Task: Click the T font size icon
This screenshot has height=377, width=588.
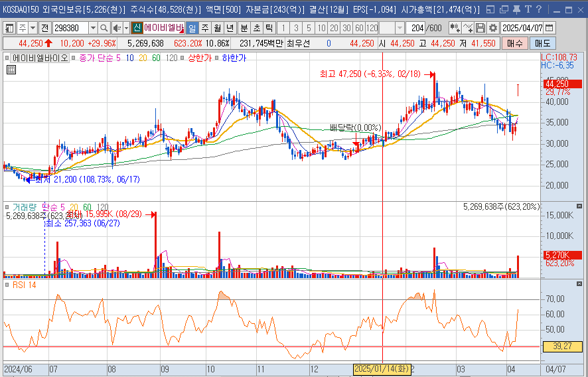Action: click(528, 10)
